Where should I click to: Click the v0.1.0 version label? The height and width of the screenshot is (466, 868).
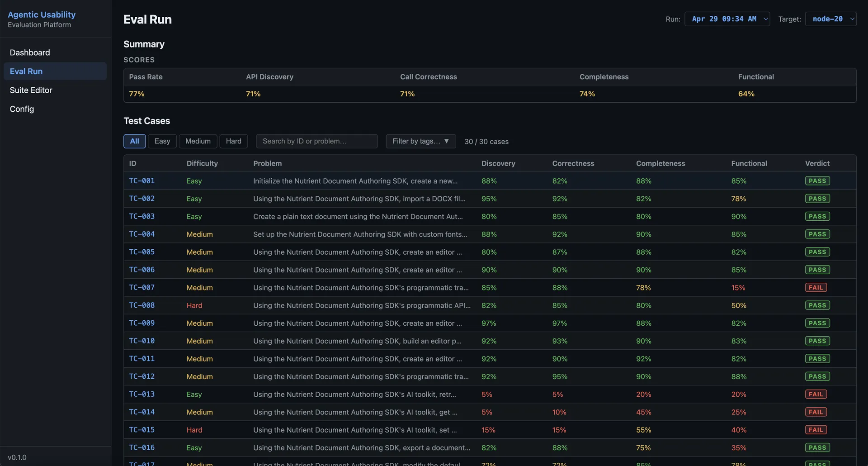[x=17, y=457]
